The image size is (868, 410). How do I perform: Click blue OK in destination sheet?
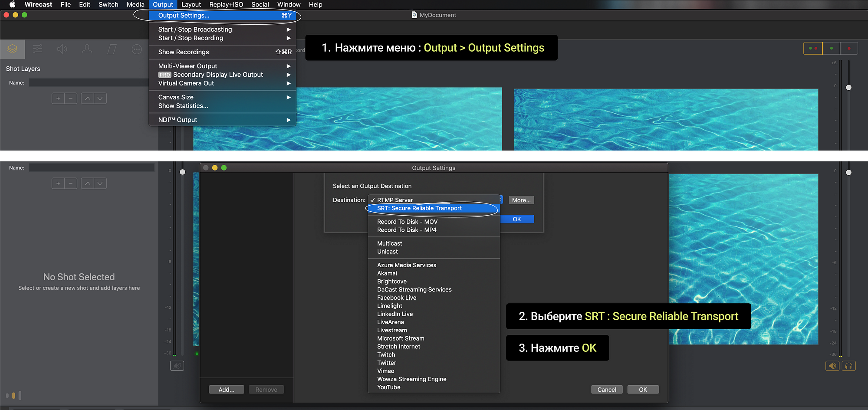point(517,219)
